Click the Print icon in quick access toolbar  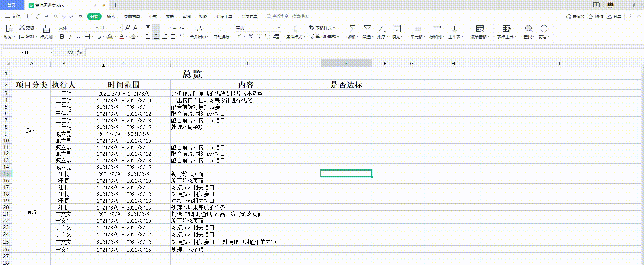[46, 16]
